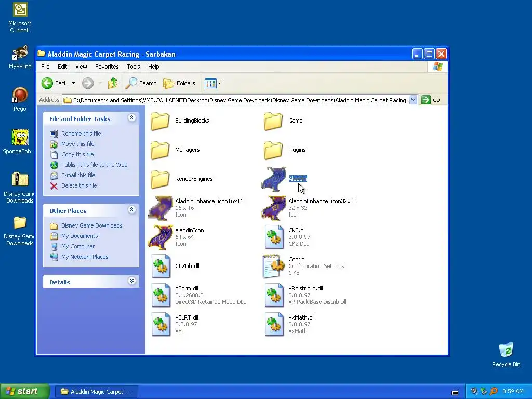The height and width of the screenshot is (399, 532).
Task: Select the Plugins folder icon
Action: pyautogui.click(x=273, y=150)
